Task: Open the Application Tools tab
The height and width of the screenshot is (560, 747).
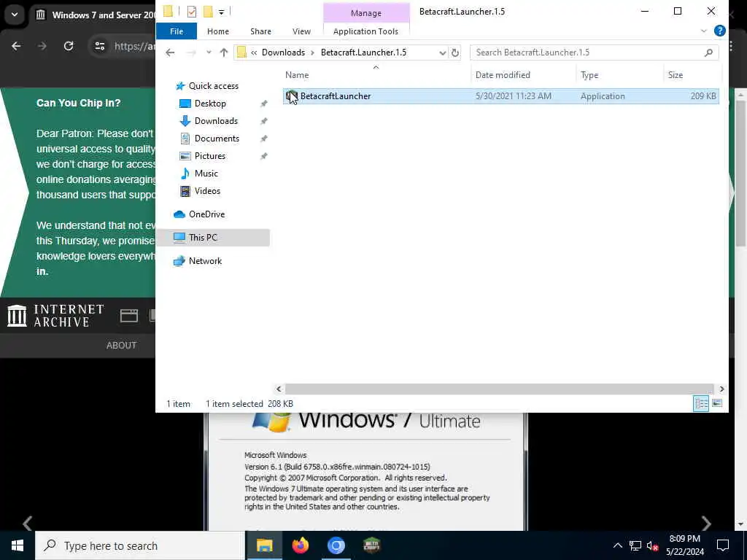Action: pyautogui.click(x=365, y=31)
